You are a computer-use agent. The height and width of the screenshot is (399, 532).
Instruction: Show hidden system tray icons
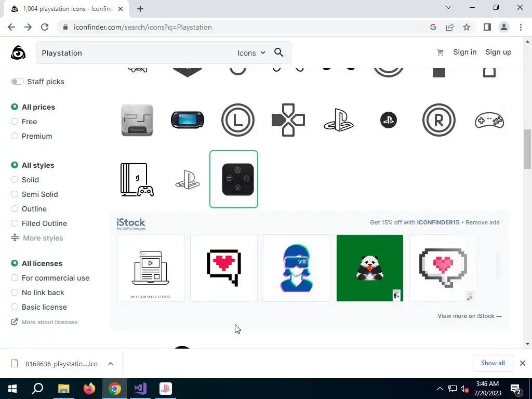coord(440,389)
